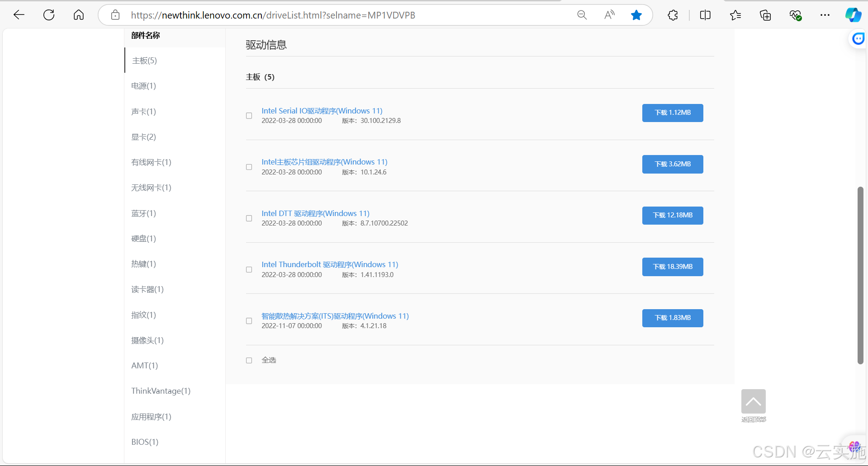Select 热键(1) category

click(x=143, y=264)
